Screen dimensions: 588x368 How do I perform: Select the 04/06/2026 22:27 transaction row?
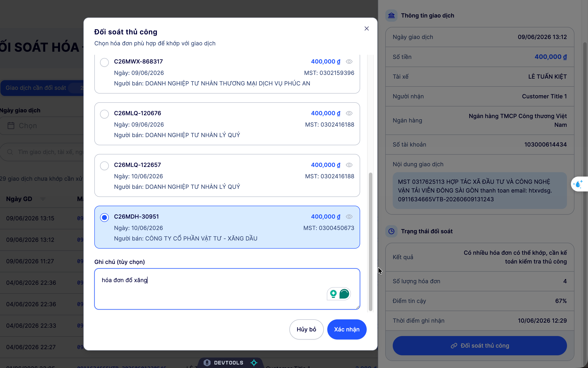(42, 347)
